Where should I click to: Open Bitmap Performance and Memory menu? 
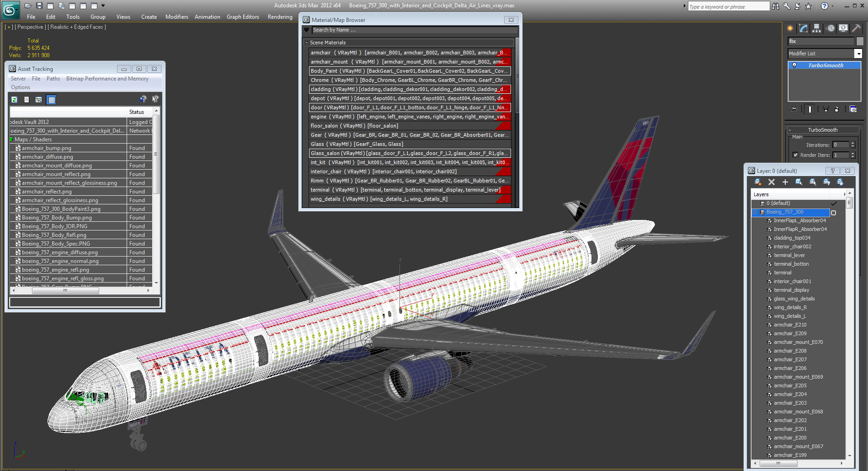pyautogui.click(x=107, y=79)
